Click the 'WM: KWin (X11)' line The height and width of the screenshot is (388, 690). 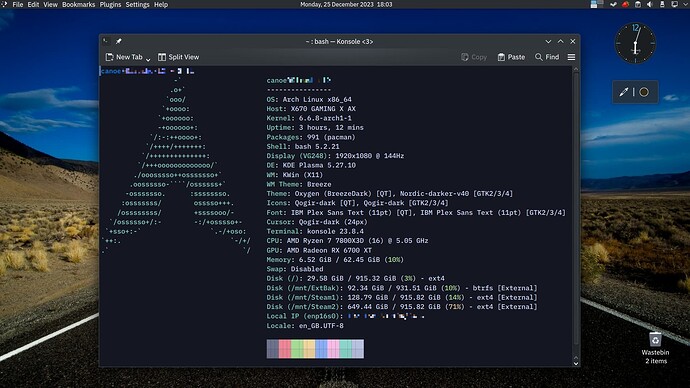click(x=294, y=175)
